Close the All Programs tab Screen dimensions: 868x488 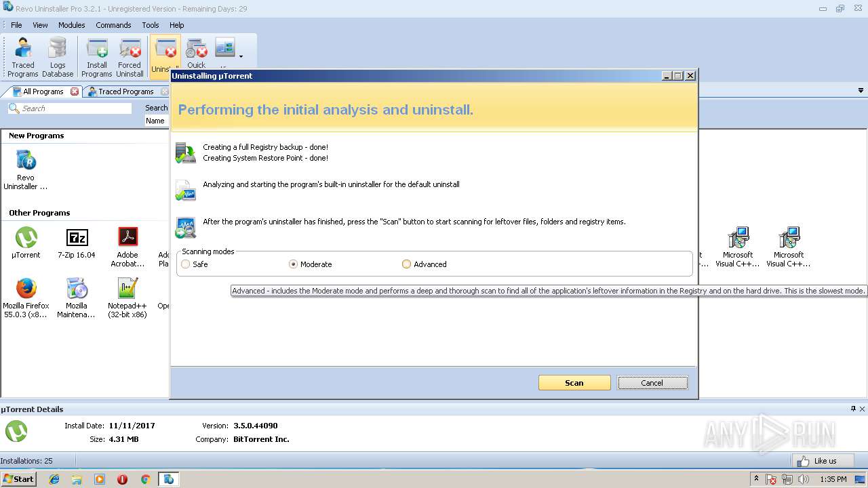pyautogui.click(x=75, y=91)
